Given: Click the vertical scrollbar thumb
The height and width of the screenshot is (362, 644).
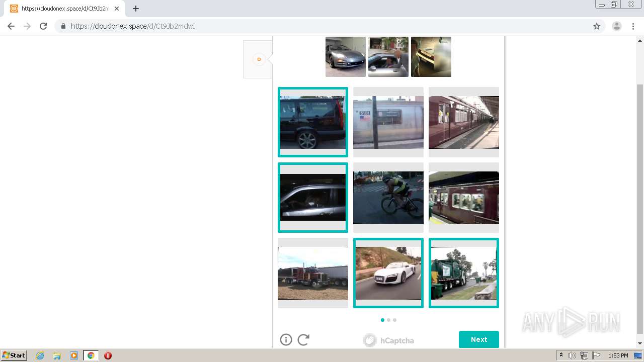Looking at the screenshot, I should pos(640,209).
